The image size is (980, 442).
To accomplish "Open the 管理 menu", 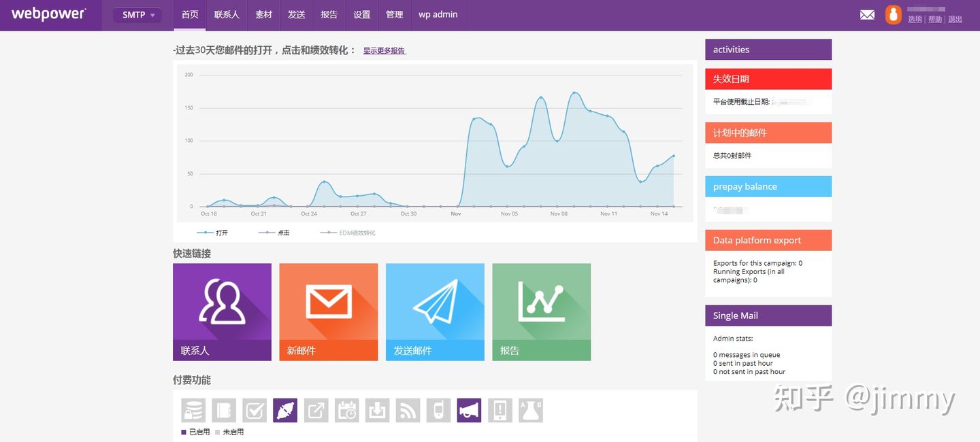I will (x=395, y=15).
